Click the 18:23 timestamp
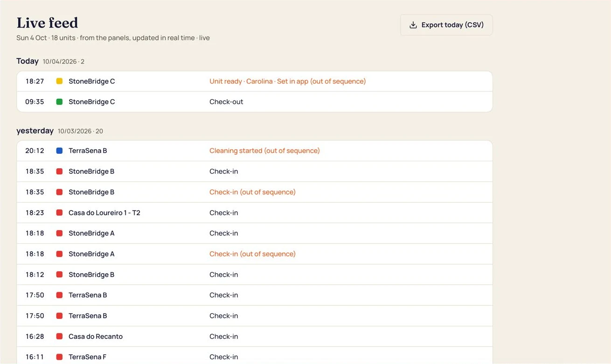 [x=35, y=213]
